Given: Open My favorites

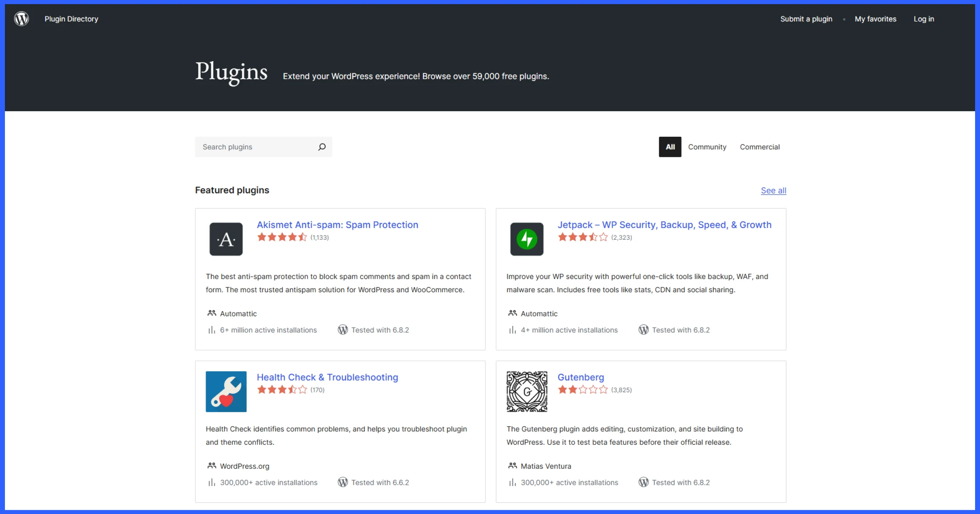Looking at the screenshot, I should coord(875,19).
